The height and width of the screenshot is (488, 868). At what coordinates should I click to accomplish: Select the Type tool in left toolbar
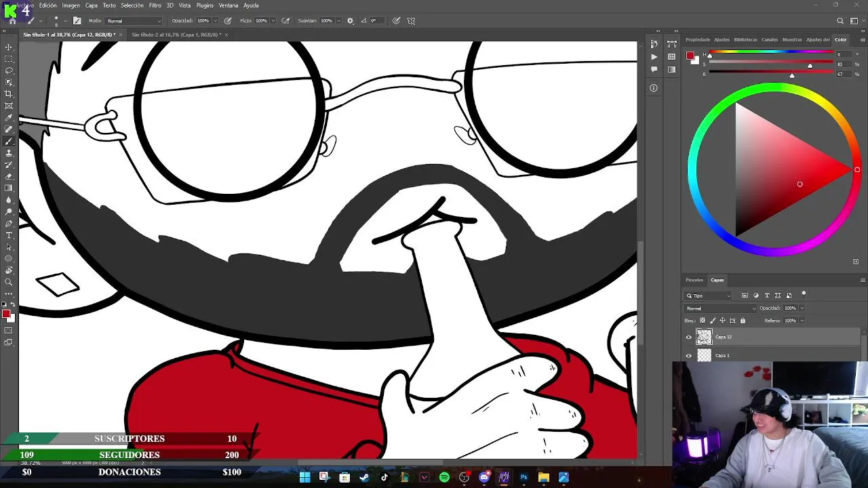(x=9, y=235)
